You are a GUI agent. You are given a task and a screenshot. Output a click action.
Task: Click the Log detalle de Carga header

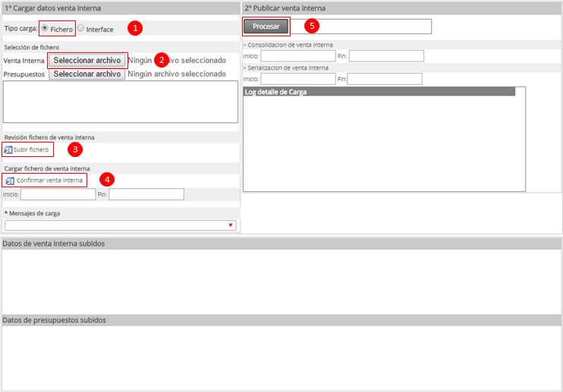(379, 92)
